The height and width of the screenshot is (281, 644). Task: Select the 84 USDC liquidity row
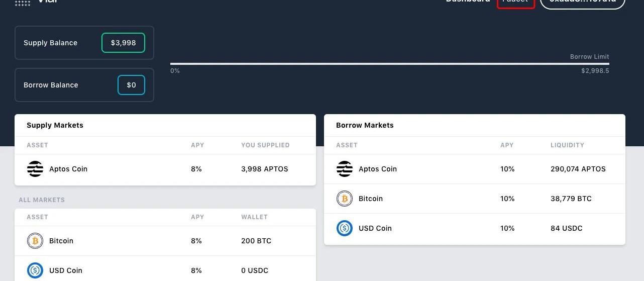[475, 229]
